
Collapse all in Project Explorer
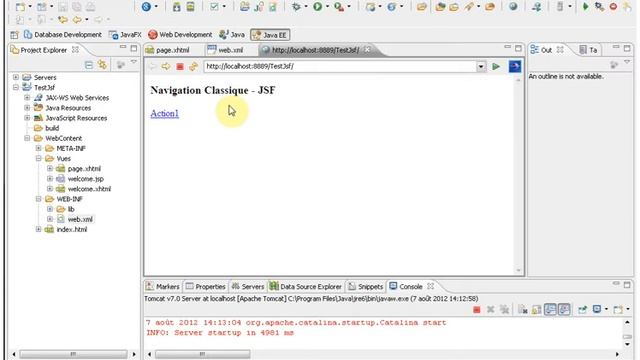tap(89, 64)
